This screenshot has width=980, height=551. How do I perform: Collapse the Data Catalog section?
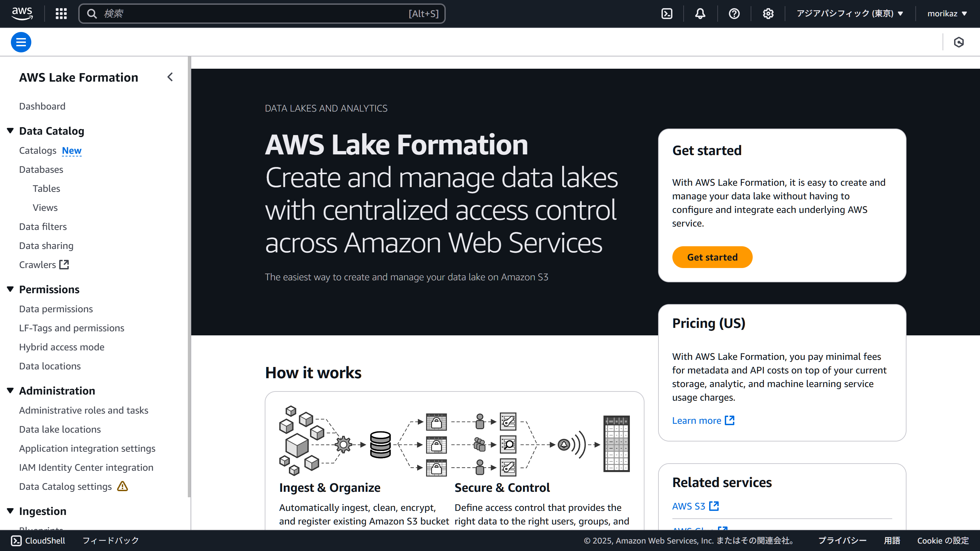click(10, 131)
